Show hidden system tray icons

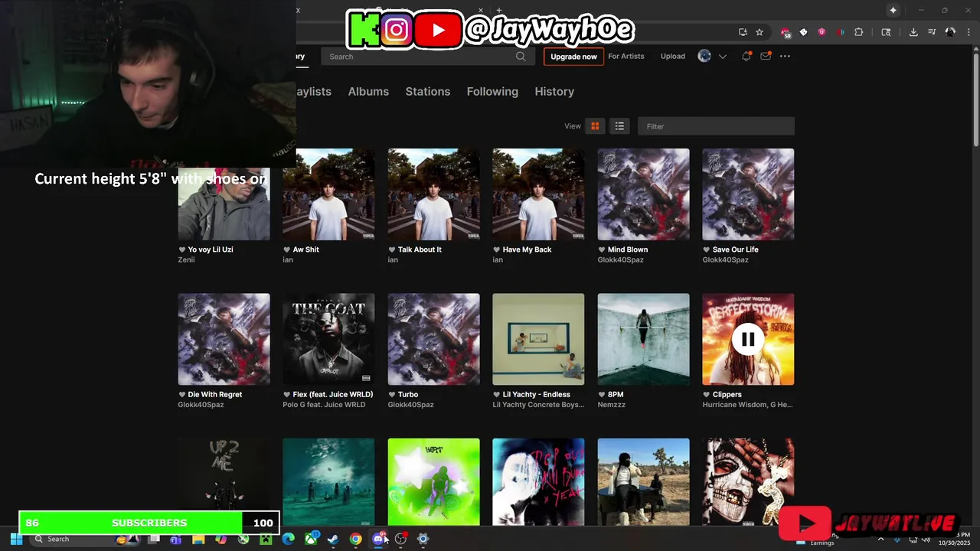pyautogui.click(x=880, y=539)
